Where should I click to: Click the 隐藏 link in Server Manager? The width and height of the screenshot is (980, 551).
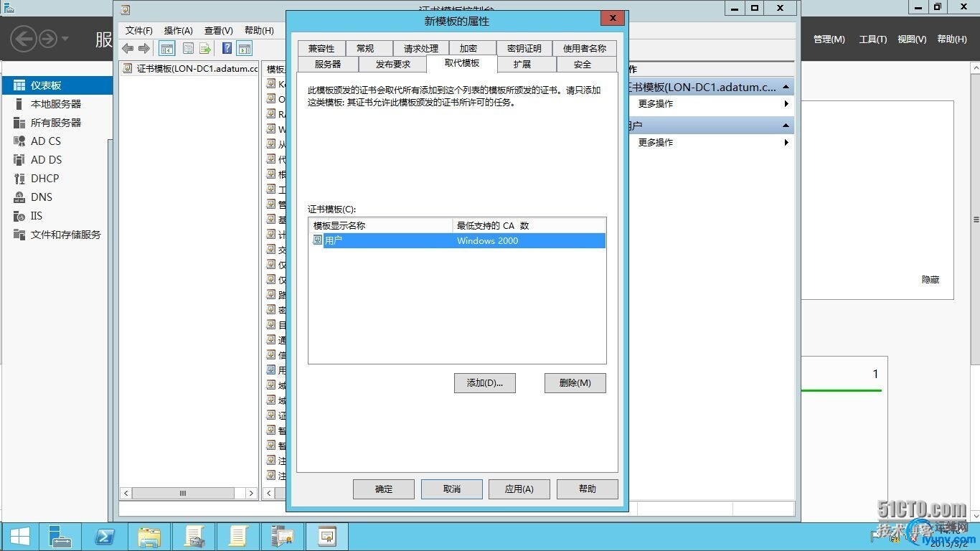click(x=930, y=280)
